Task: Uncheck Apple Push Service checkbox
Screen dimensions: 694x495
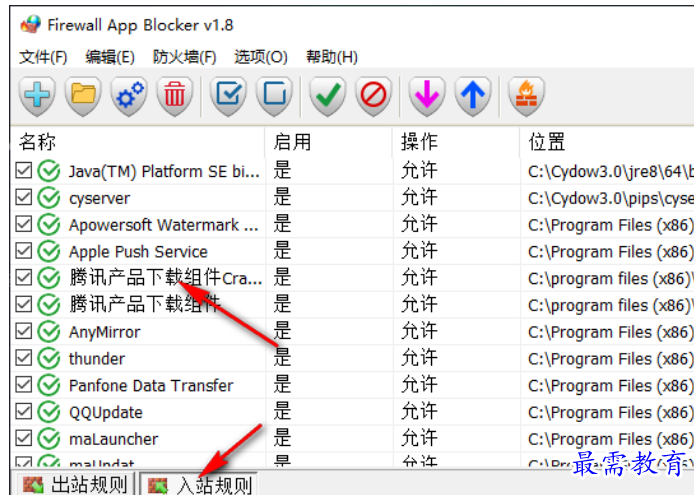Action: point(23,251)
